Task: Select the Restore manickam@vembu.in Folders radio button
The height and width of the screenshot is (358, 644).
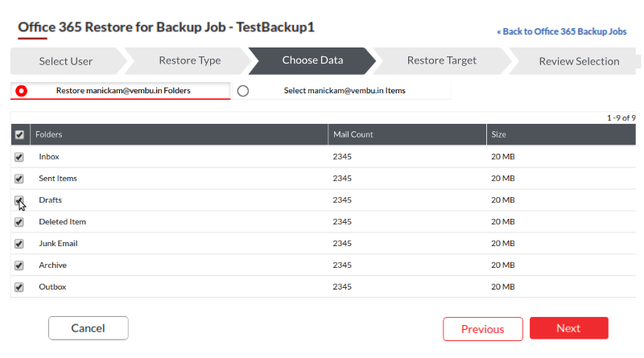Action: coord(22,91)
